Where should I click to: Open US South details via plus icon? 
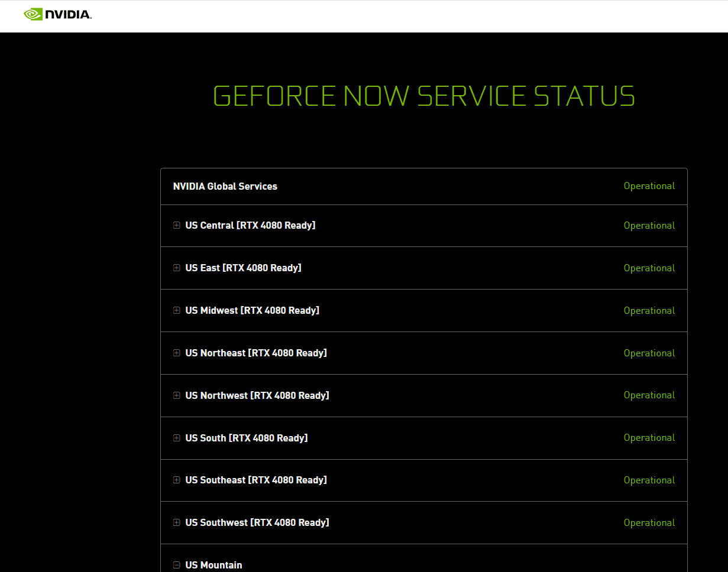pos(176,438)
